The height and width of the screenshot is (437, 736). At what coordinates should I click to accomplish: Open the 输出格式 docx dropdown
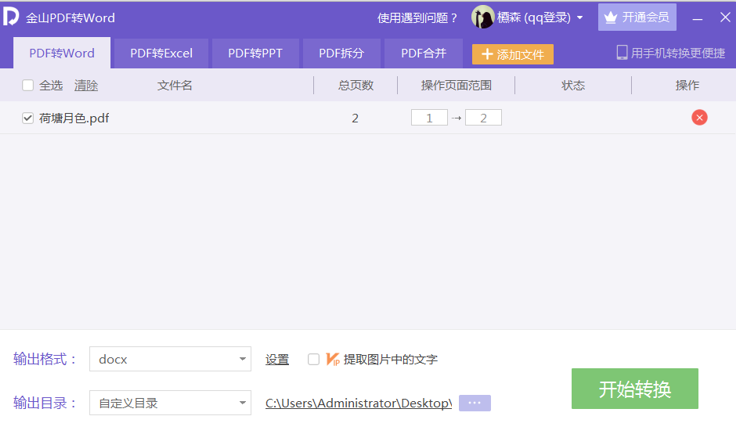(170, 359)
